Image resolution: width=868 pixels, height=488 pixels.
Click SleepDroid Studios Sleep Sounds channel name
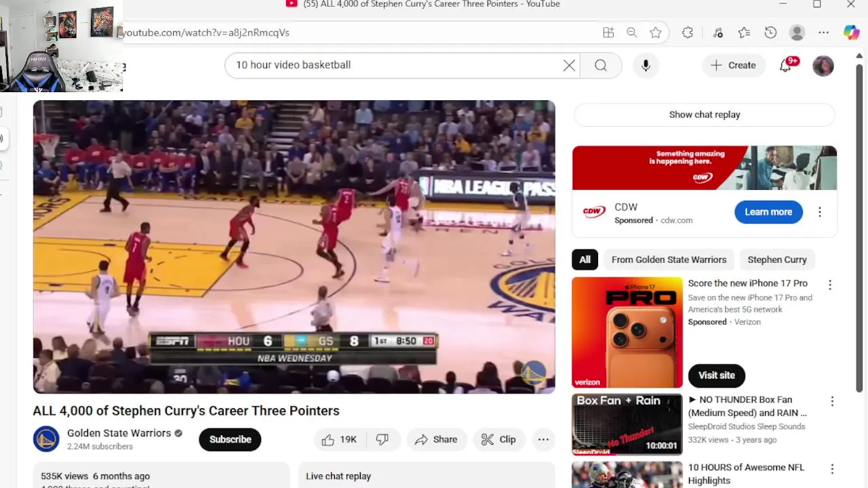[x=747, y=426]
